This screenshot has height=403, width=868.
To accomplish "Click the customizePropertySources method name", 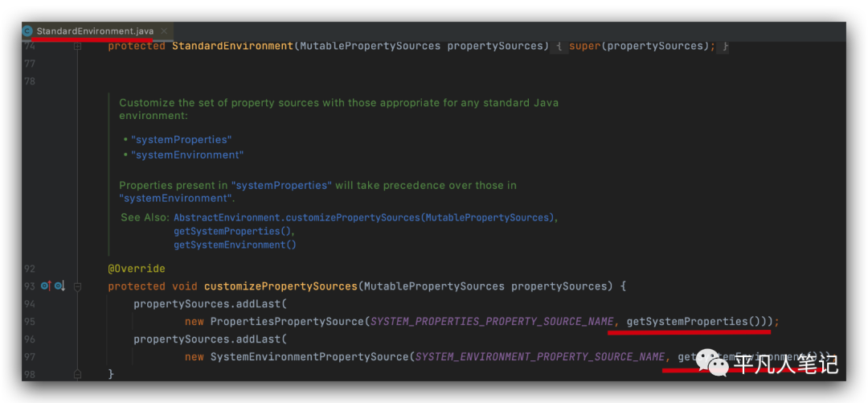I will pyautogui.click(x=280, y=286).
